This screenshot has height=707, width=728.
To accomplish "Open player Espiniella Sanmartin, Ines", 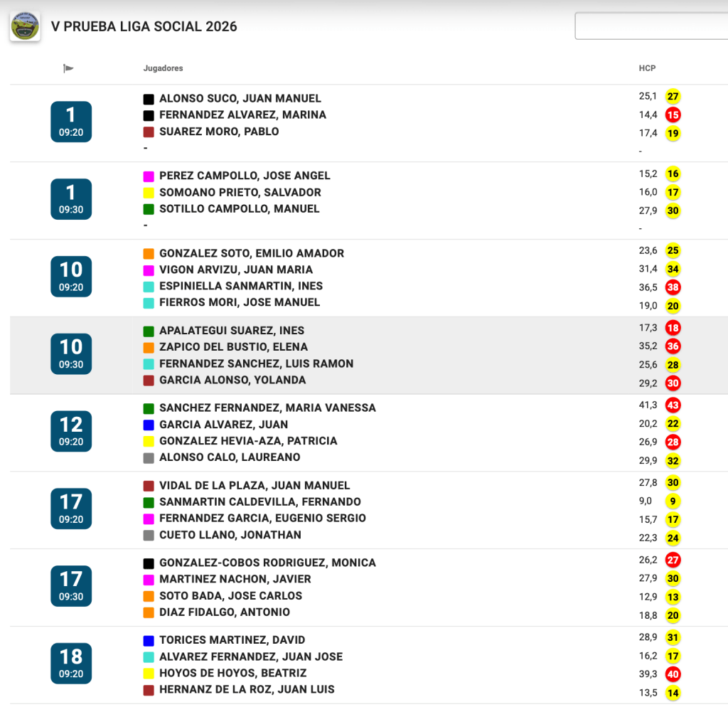I will point(240,286).
